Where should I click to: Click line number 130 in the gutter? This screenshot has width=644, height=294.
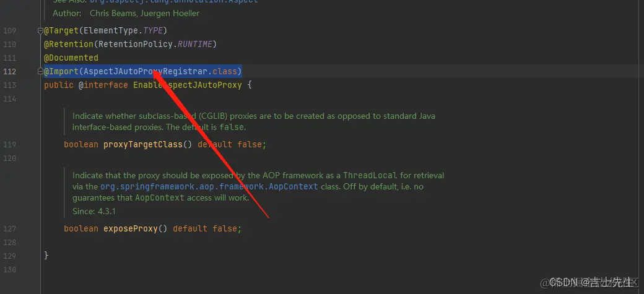point(9,270)
